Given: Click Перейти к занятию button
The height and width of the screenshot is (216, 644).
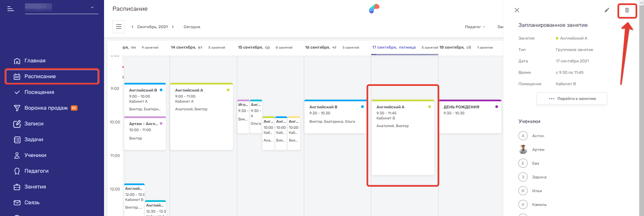Looking at the screenshot, I should click(x=572, y=99).
